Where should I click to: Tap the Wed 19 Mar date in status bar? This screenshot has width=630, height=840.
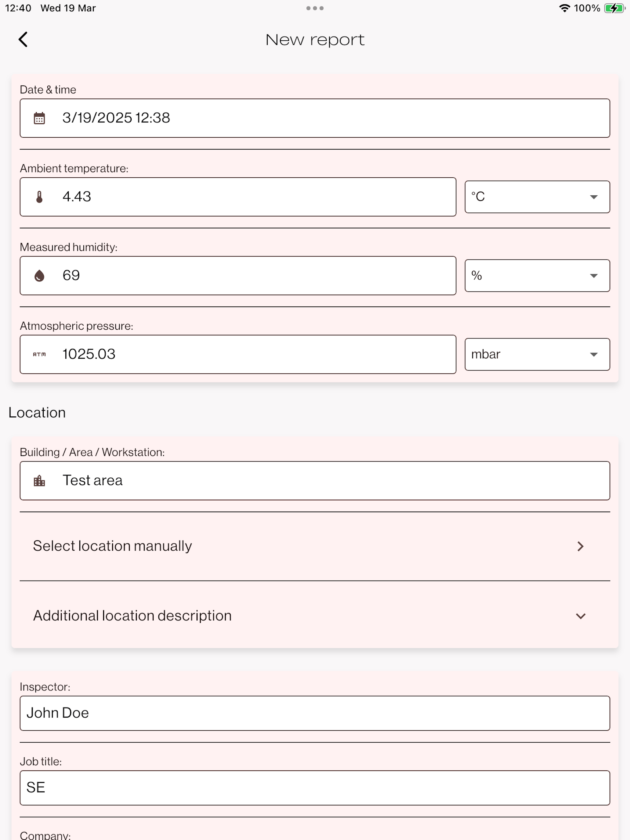coord(68,8)
